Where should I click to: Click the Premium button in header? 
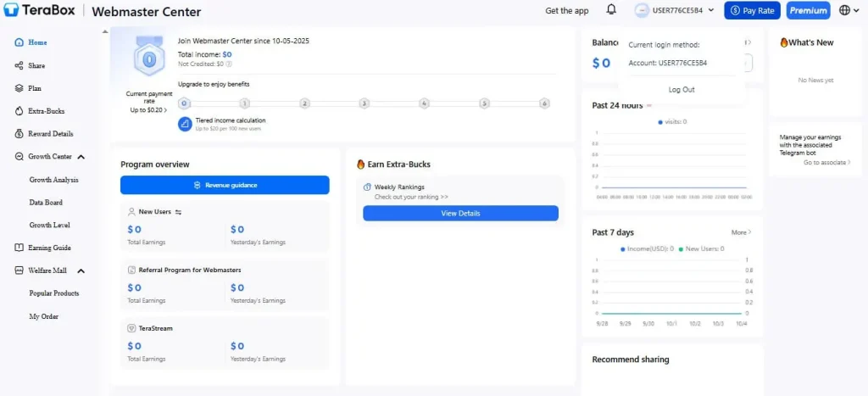[x=808, y=10]
